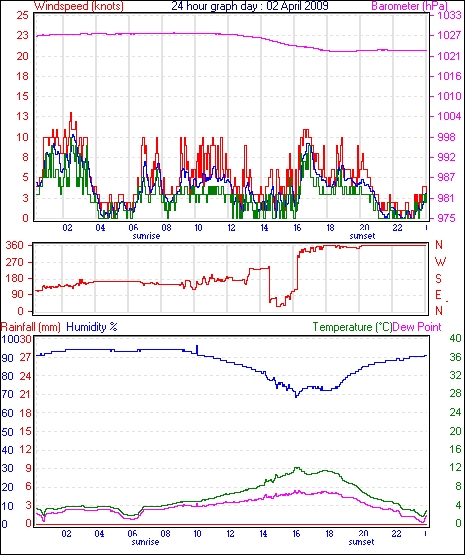
Task: Click the sunset marker under bottom chart
Action: tap(361, 542)
